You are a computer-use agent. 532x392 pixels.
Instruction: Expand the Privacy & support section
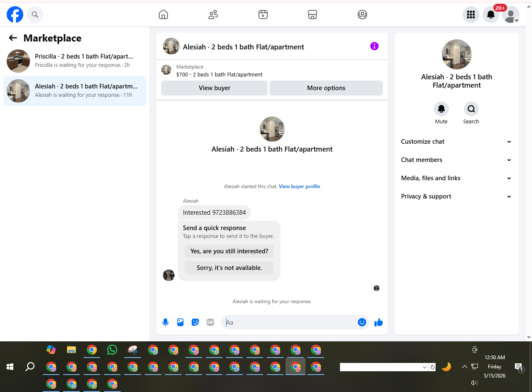[x=457, y=196]
